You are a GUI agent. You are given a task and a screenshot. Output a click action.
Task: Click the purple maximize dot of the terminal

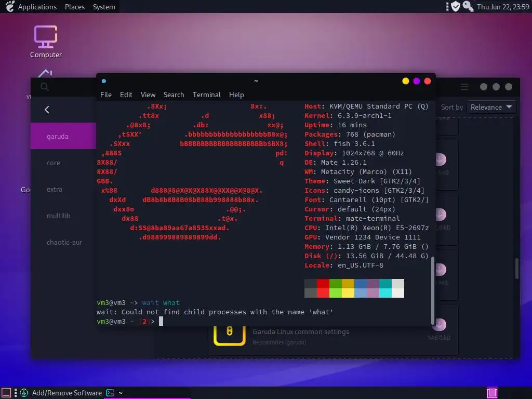tap(417, 81)
